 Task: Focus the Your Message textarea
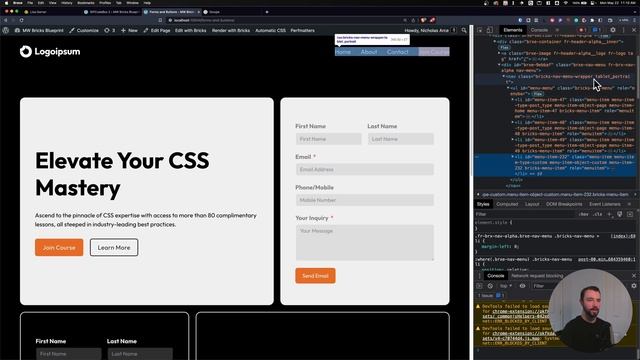(364, 242)
